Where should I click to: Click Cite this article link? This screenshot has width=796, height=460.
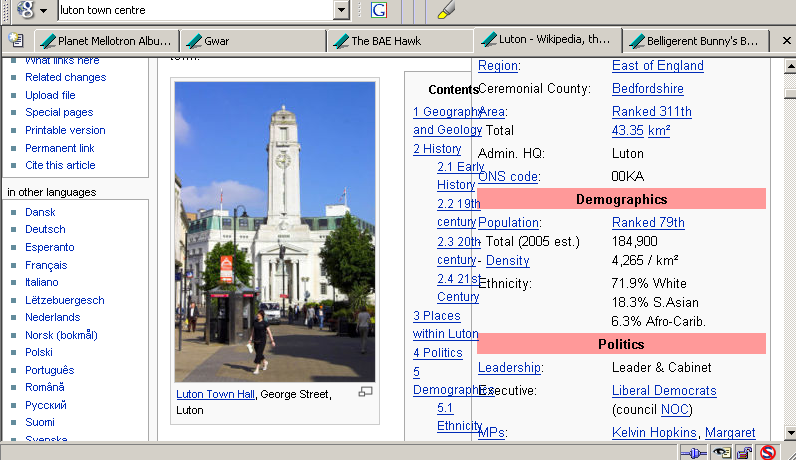tap(60, 165)
